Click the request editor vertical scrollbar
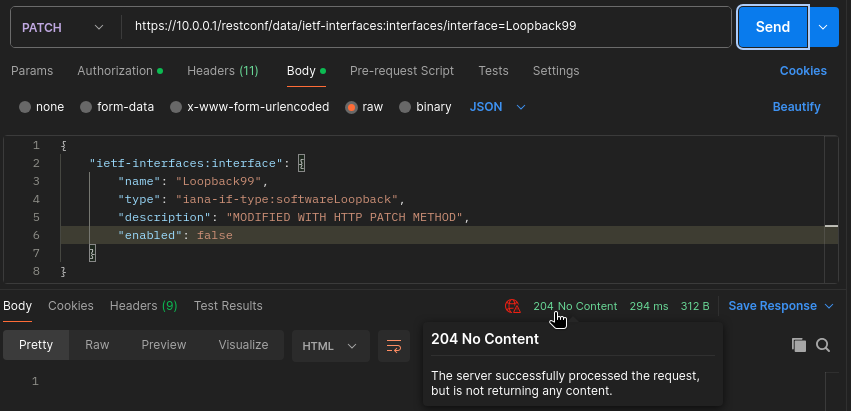The height and width of the screenshot is (411, 851). pos(831,209)
